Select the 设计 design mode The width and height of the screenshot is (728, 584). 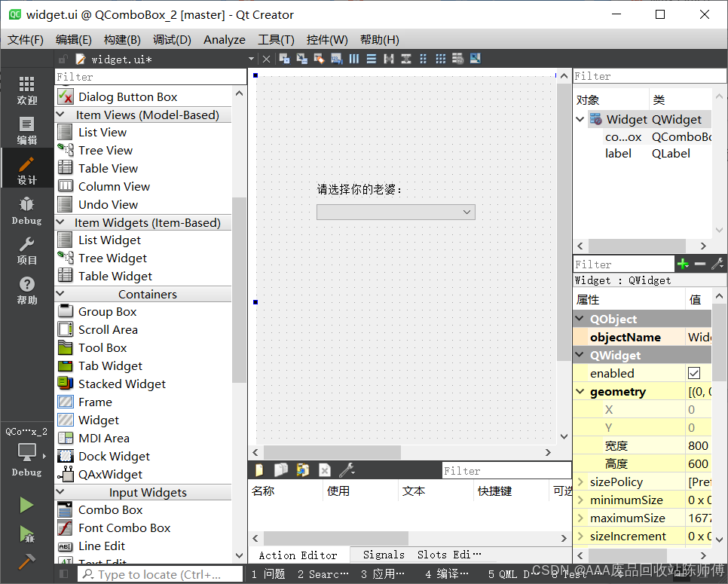coord(26,170)
